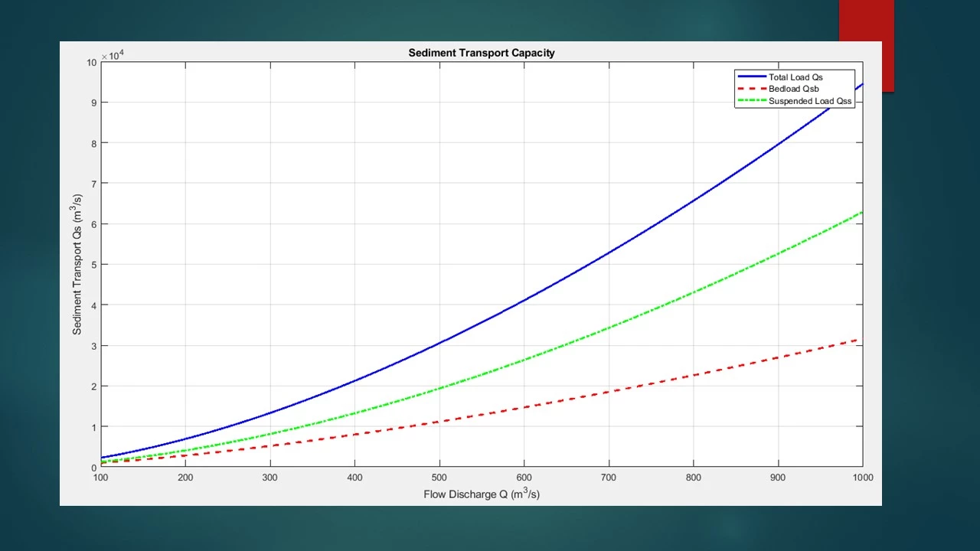Select the 'Suspended Load Qss' legend entry

(809, 101)
